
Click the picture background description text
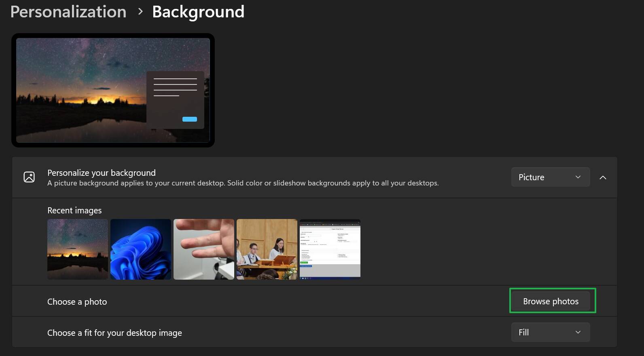[243, 183]
